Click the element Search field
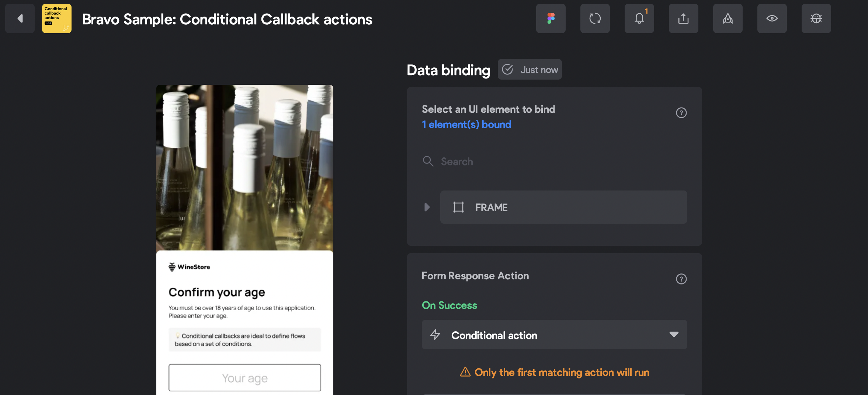The image size is (868, 395). [553, 161]
